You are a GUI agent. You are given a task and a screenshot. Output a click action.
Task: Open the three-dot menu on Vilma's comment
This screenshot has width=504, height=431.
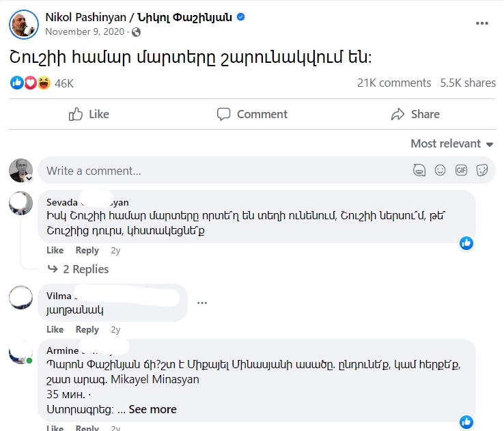point(202,302)
